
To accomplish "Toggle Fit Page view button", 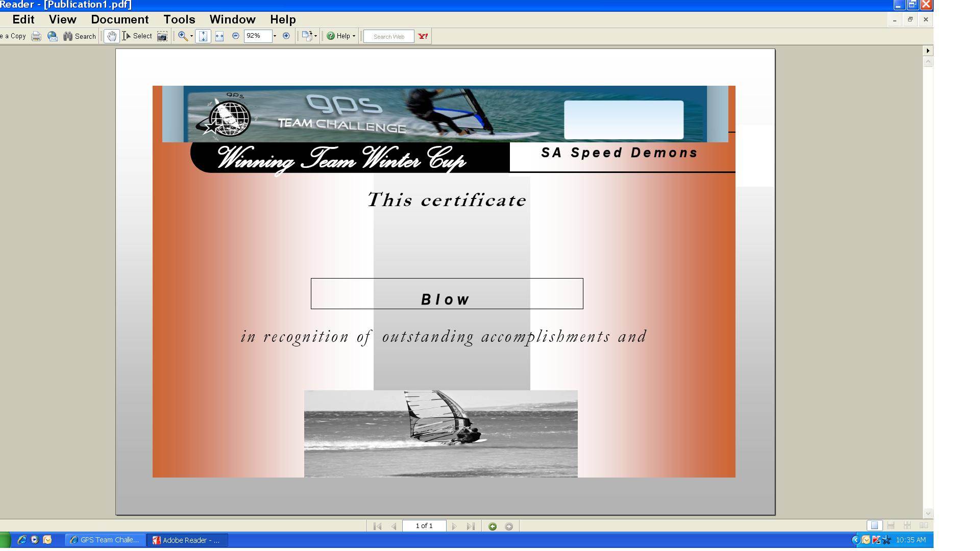I will (x=203, y=36).
